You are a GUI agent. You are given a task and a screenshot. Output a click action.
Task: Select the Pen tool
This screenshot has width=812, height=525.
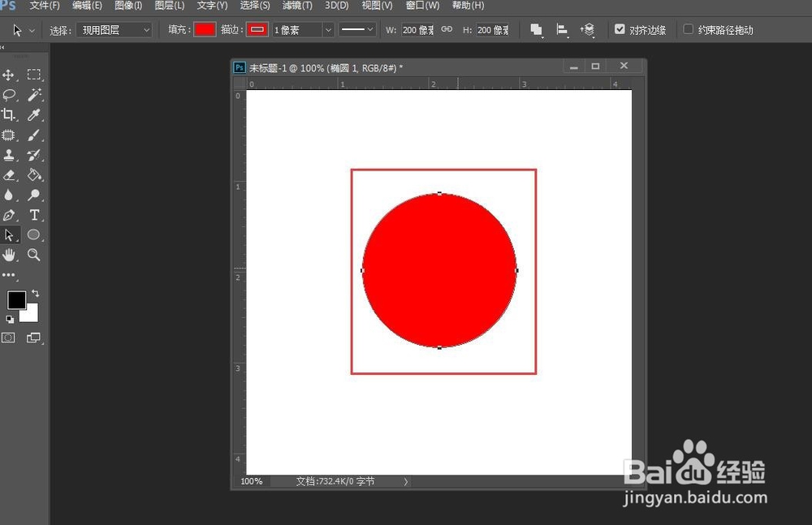[x=9, y=215]
